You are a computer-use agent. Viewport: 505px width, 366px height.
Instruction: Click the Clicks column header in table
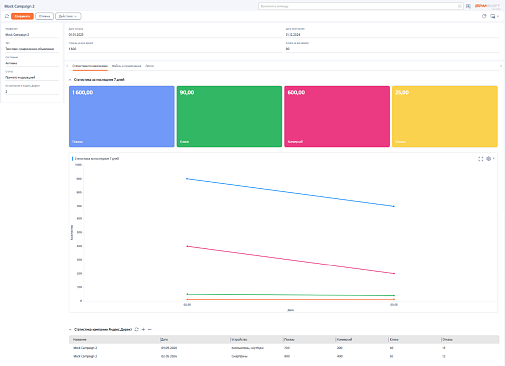pos(394,340)
